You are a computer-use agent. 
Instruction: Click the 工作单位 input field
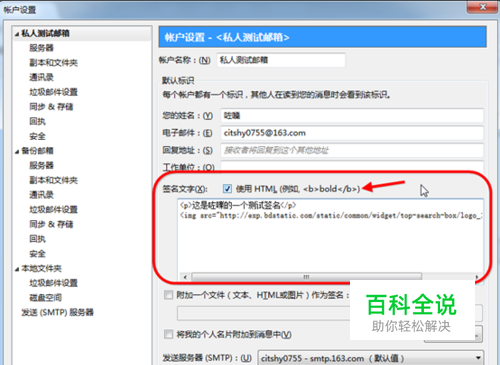pos(352,166)
